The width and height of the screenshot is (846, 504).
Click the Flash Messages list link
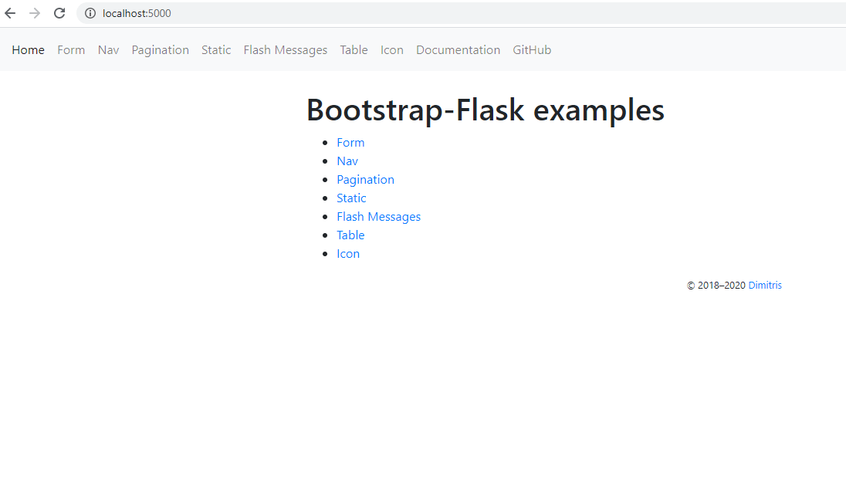pos(378,216)
